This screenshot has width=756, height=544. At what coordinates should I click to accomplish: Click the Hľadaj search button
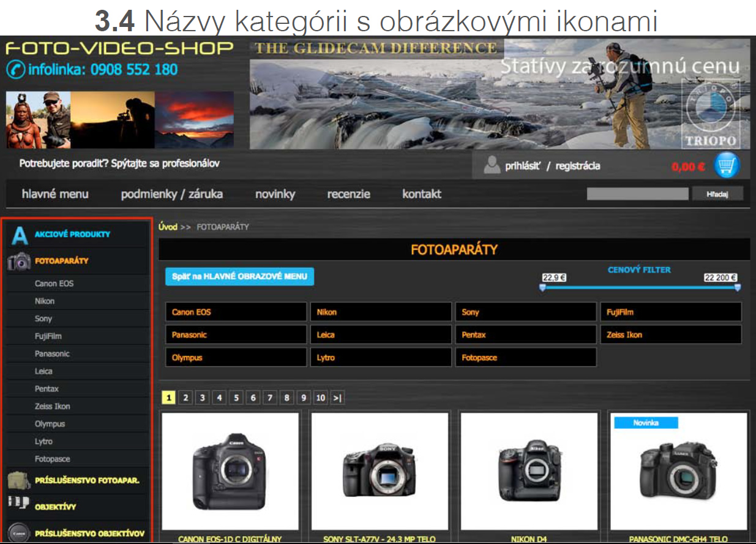coord(717,194)
